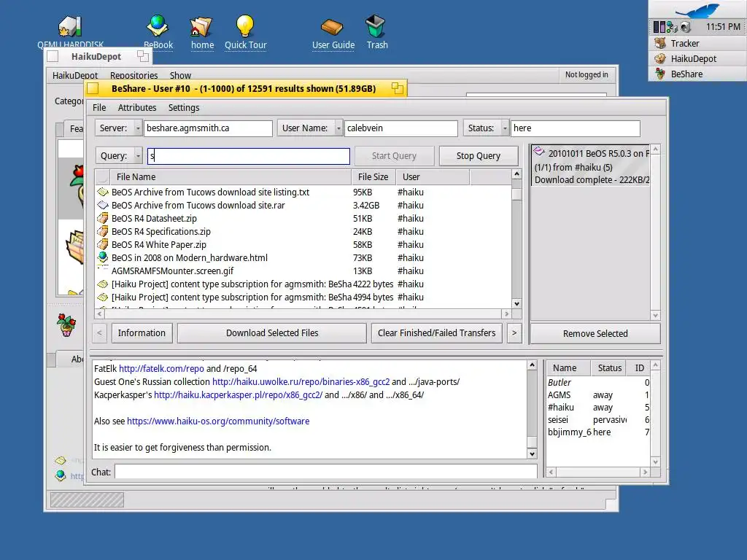Click the HaikuDepot window zoom button
Screen dimensions: 747x560
point(143,56)
